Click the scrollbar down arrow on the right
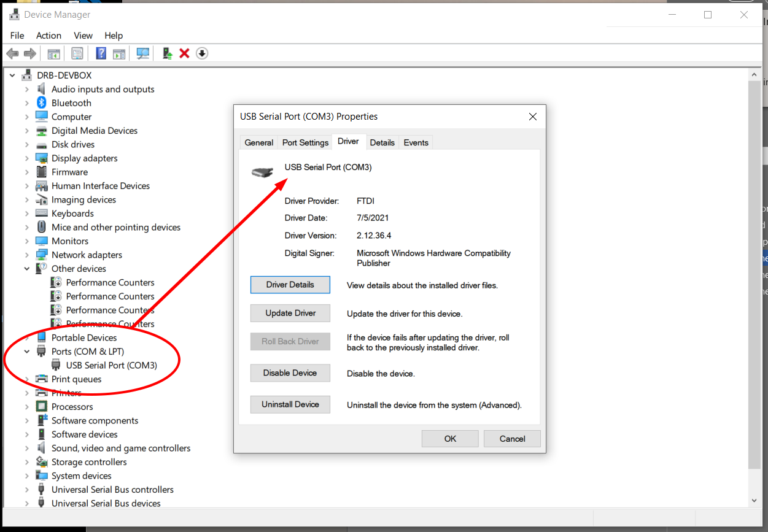This screenshot has width=768, height=532. 754,499
